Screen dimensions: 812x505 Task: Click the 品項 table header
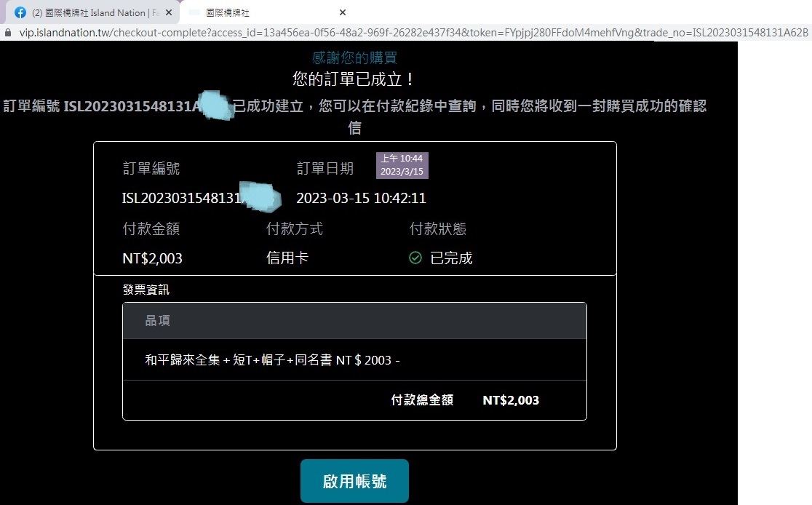click(158, 321)
